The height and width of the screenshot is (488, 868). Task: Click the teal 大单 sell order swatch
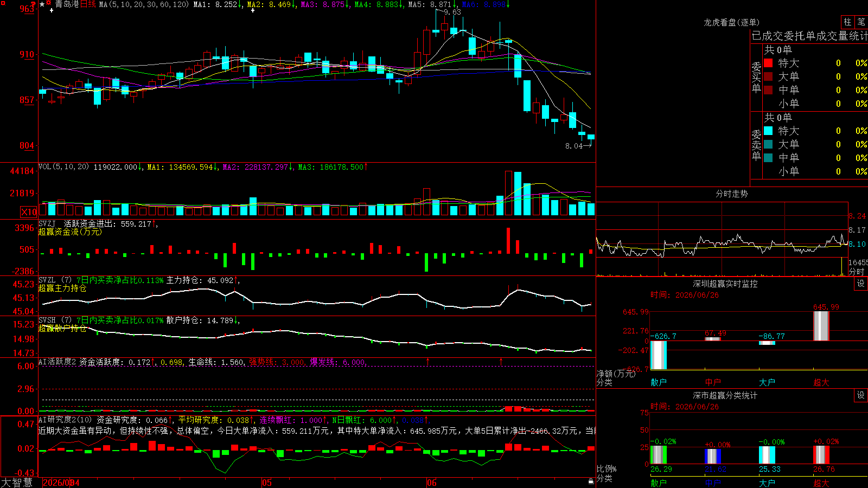click(x=768, y=144)
